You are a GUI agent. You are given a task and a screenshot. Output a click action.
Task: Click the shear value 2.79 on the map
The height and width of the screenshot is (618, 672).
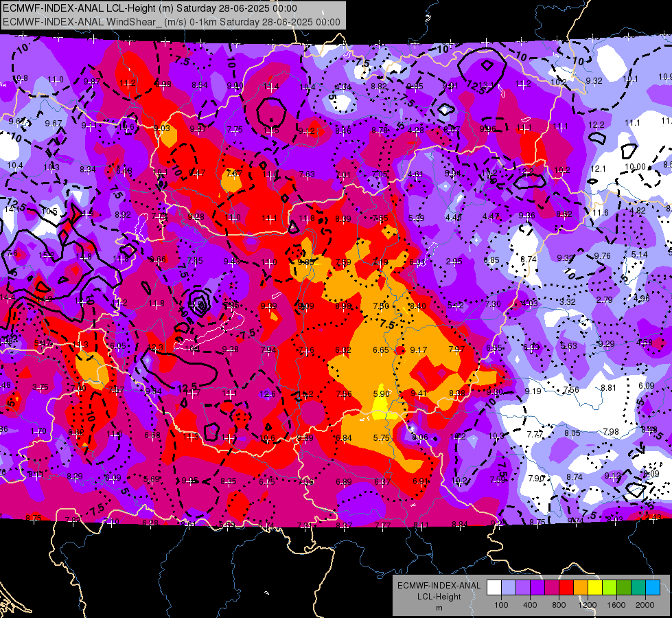(604, 300)
